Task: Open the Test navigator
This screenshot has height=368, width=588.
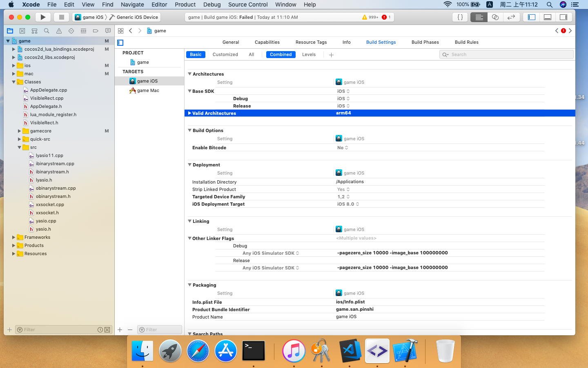Action: [x=71, y=31]
